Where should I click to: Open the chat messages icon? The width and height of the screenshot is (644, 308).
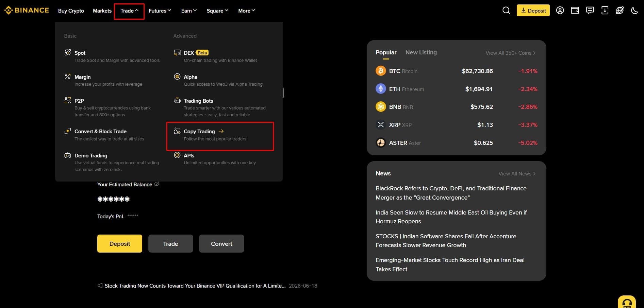[x=590, y=11]
